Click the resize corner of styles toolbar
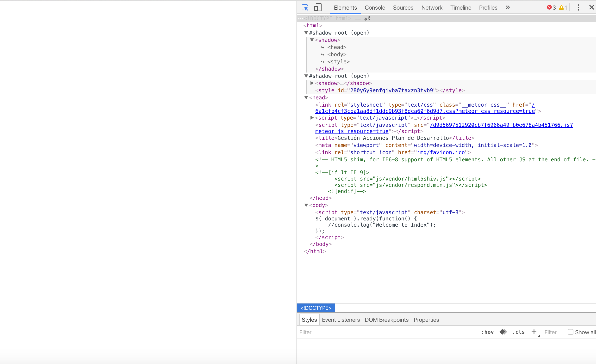 pos(539,335)
